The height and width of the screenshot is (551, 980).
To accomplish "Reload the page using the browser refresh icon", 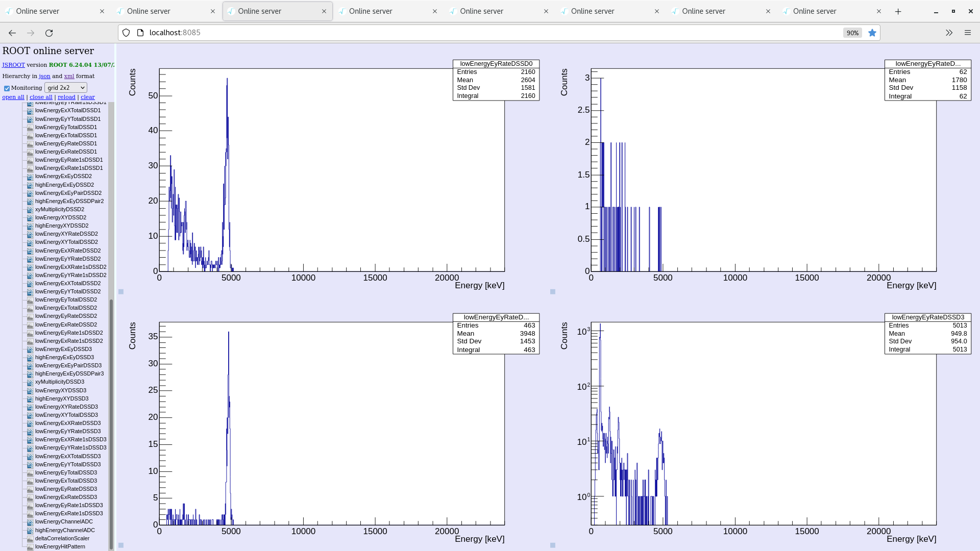I will 49,33.
